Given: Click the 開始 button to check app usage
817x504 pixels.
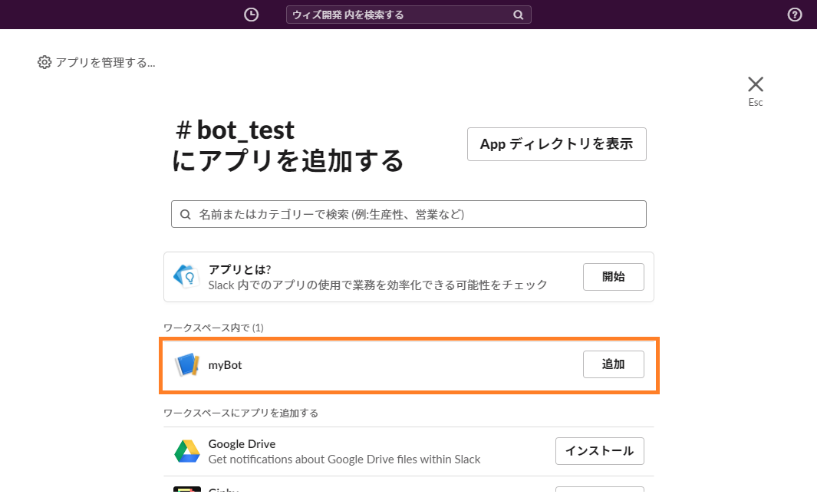Looking at the screenshot, I should tap(613, 276).
